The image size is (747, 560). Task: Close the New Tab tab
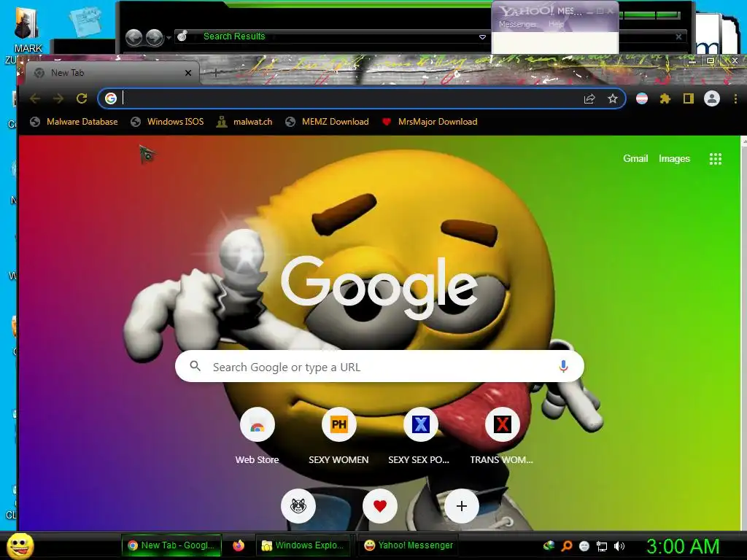pyautogui.click(x=188, y=73)
